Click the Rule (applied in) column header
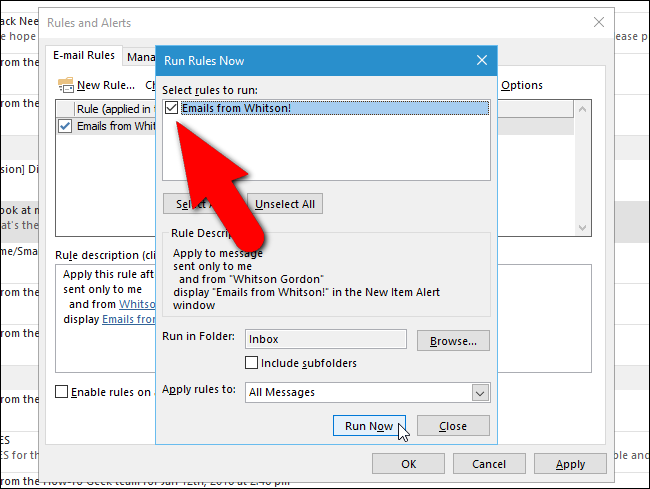 (x=115, y=109)
